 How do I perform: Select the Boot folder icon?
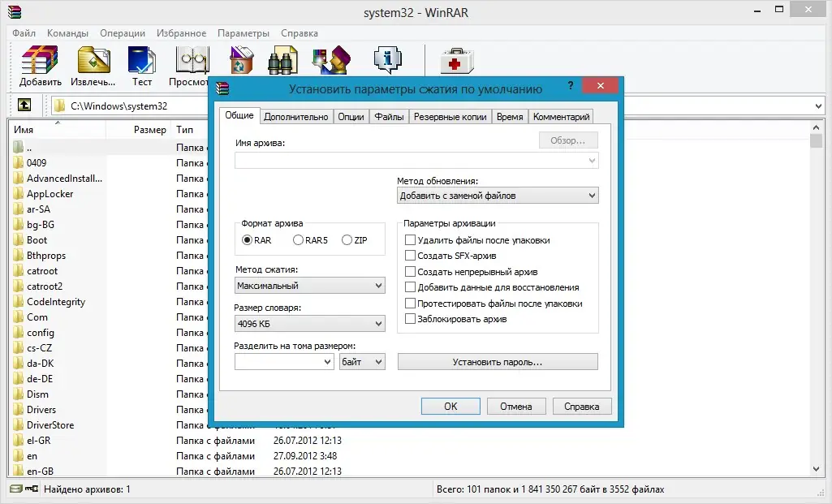point(19,239)
